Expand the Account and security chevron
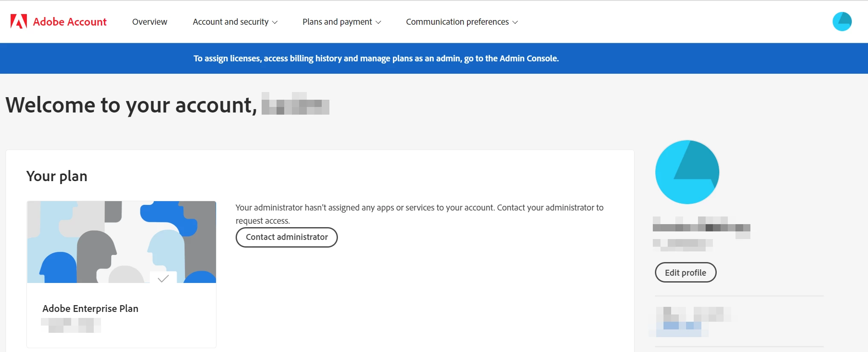868x352 pixels. 275,23
